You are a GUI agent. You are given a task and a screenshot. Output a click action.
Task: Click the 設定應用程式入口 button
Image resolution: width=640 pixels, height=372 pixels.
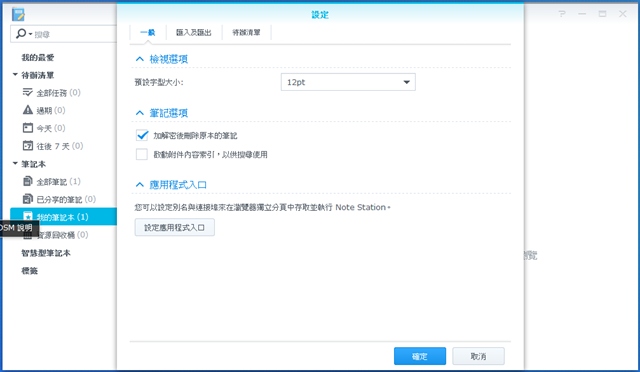[175, 227]
